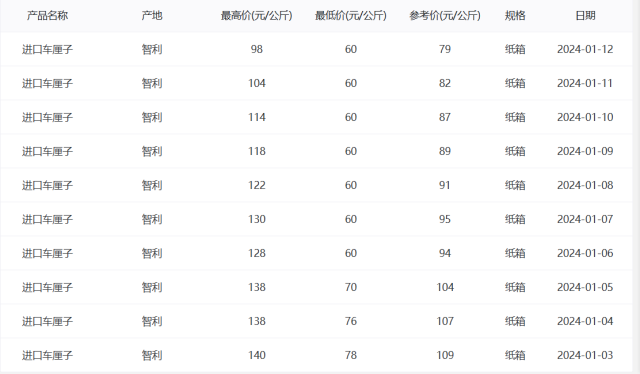Click 进口车厘子 in the 2024-01-03 row

pyautogui.click(x=47, y=355)
